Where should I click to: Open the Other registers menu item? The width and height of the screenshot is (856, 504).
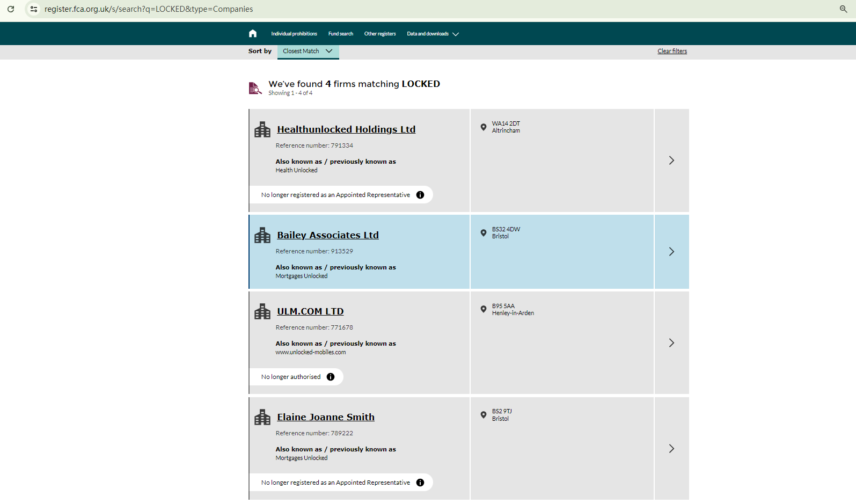click(x=380, y=34)
